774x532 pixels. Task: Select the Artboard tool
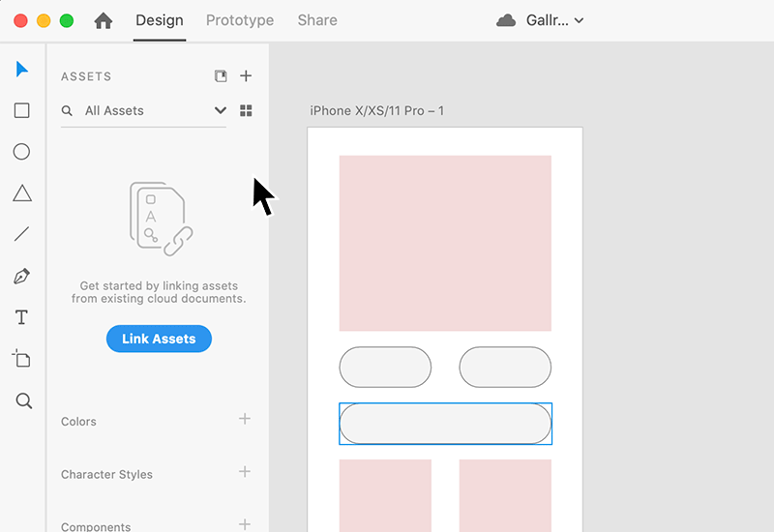[x=21, y=359]
